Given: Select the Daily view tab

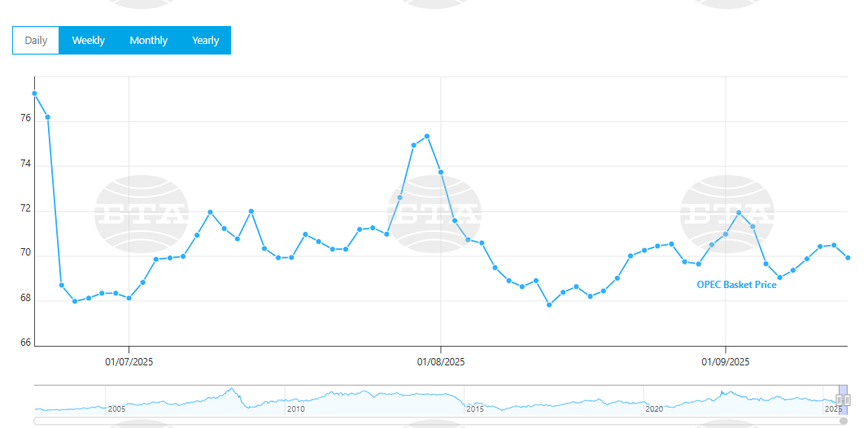Looking at the screenshot, I should (36, 41).
